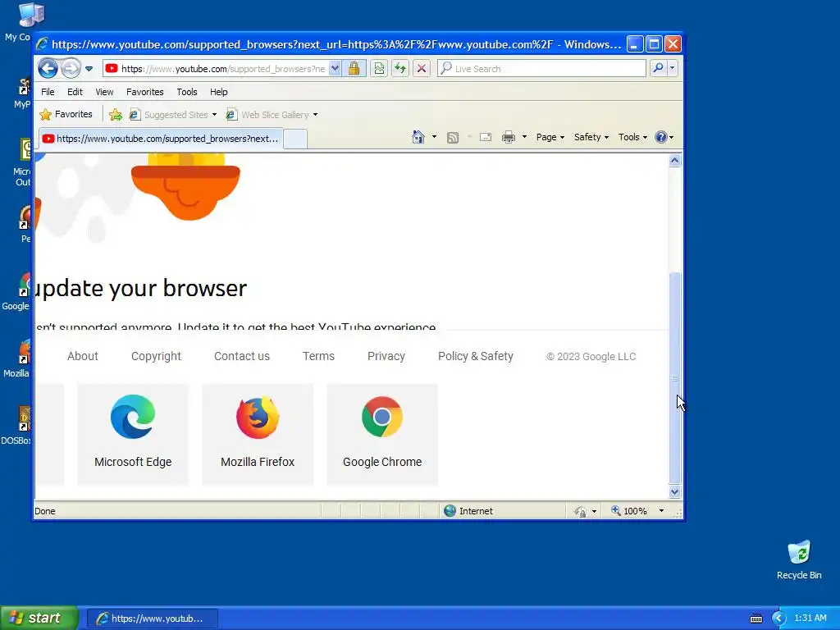The height and width of the screenshot is (630, 840).
Task: Open the Tools command bar menu
Action: coord(632,137)
